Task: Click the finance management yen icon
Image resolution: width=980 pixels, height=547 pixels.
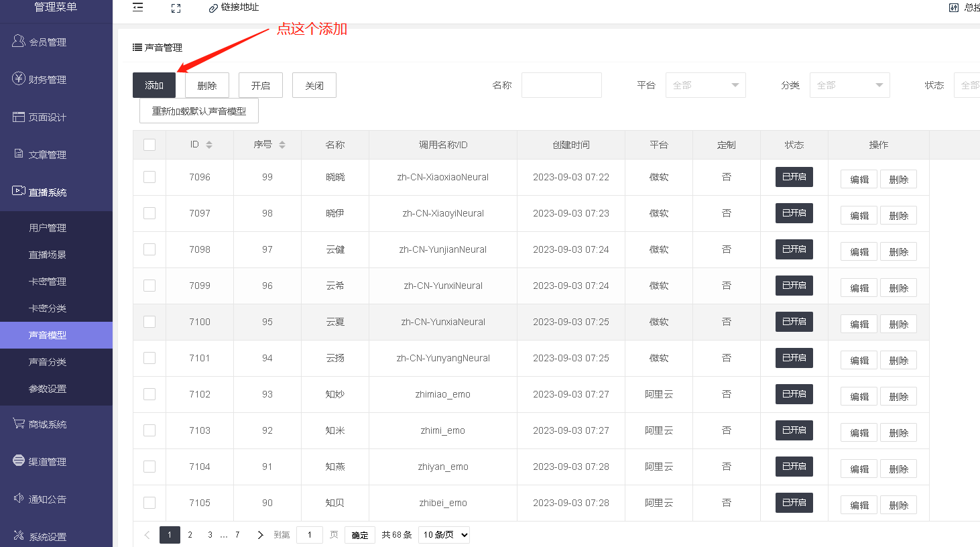Action: (x=19, y=78)
